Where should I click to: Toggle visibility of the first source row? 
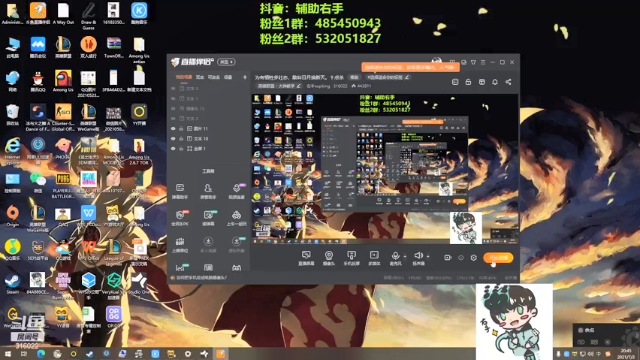[x=173, y=89]
